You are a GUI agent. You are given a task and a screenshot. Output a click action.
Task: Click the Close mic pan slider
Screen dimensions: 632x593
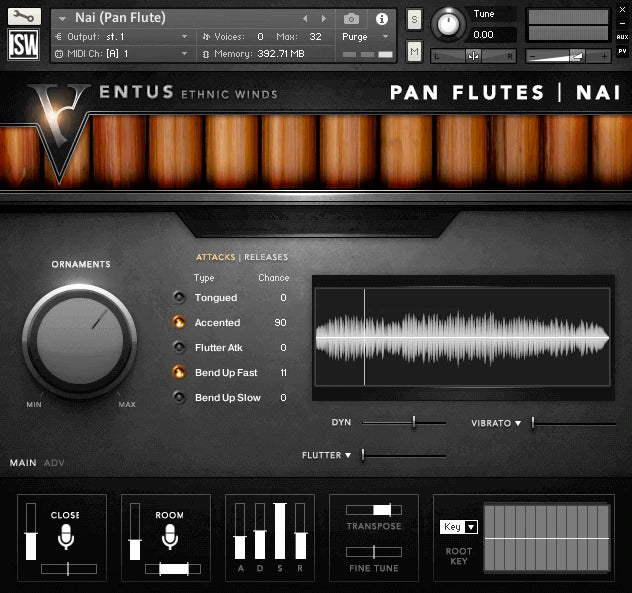(69, 569)
